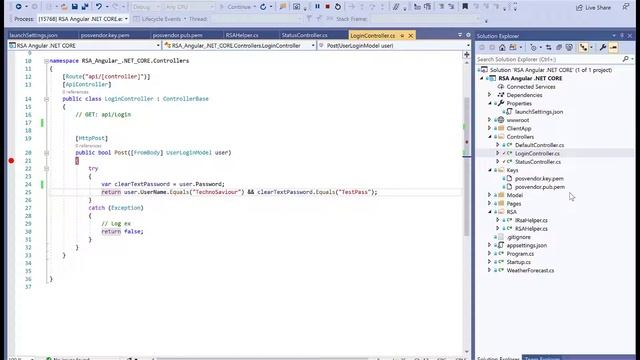
Task: Click Pending Changes Filter clock icon
Action: click(533, 48)
